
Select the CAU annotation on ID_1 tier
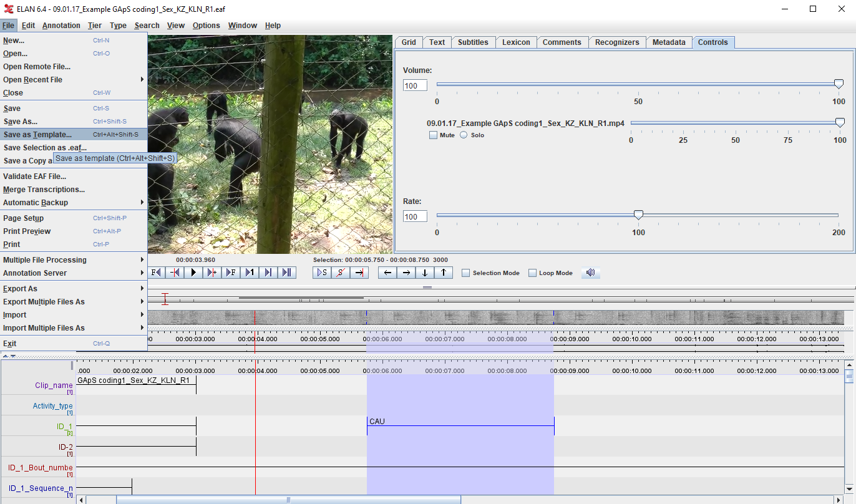pyautogui.click(x=460, y=422)
